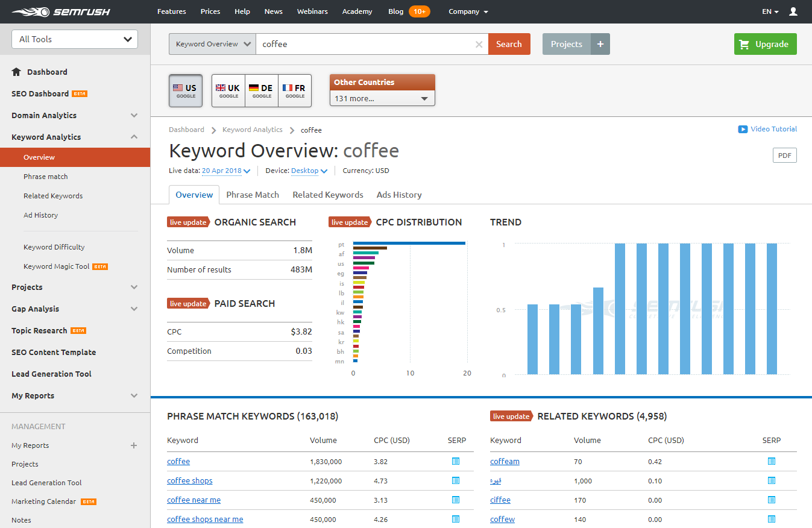Open the Other Countries 131 more dropdown
The width and height of the screenshot is (812, 528).
[382, 98]
